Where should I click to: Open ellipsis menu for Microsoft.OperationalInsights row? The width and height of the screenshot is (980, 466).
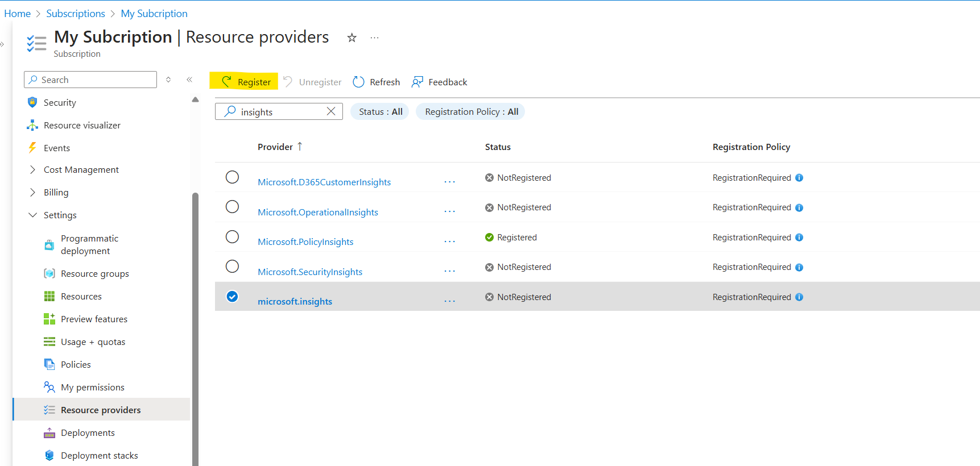pyautogui.click(x=450, y=211)
